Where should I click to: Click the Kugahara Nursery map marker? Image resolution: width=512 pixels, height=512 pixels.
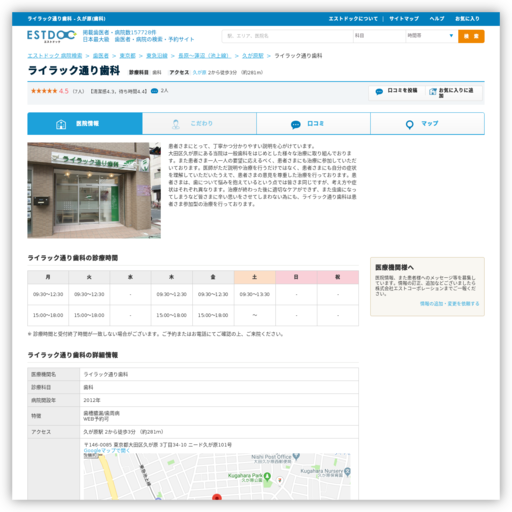(347, 471)
